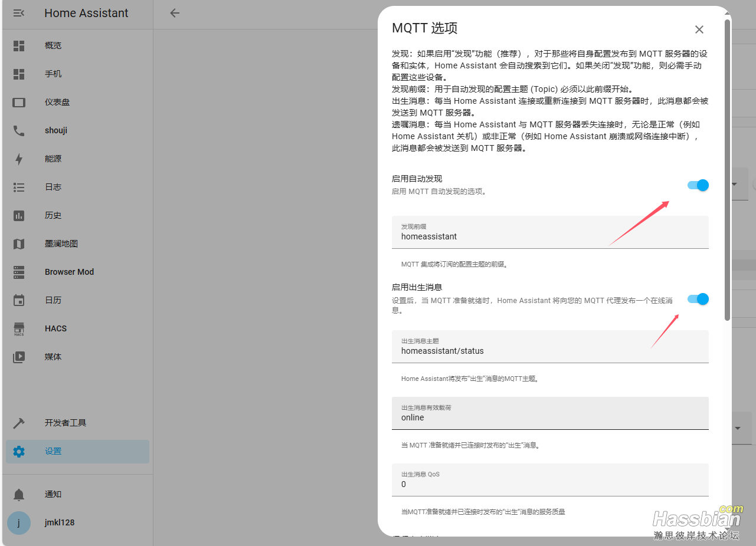Open the 开发者工具 menu label
This screenshot has height=546, width=756.
tap(66, 423)
